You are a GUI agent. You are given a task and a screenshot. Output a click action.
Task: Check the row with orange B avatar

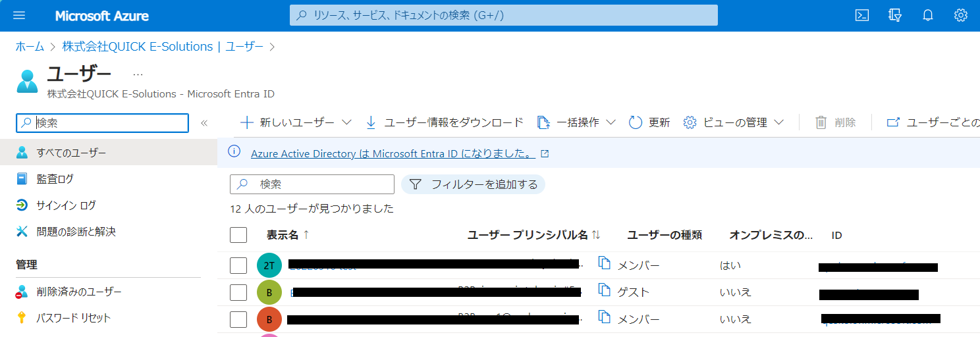click(x=238, y=319)
